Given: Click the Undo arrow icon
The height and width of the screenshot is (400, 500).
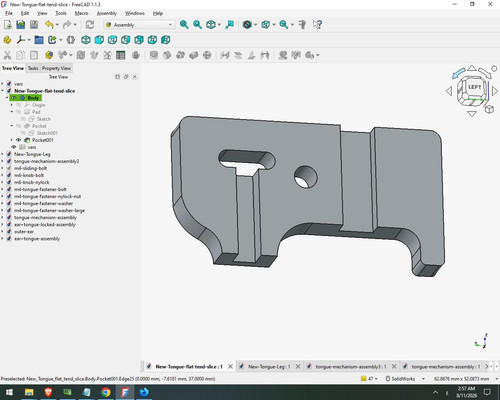Looking at the screenshot, I should pyautogui.click(x=49, y=25).
